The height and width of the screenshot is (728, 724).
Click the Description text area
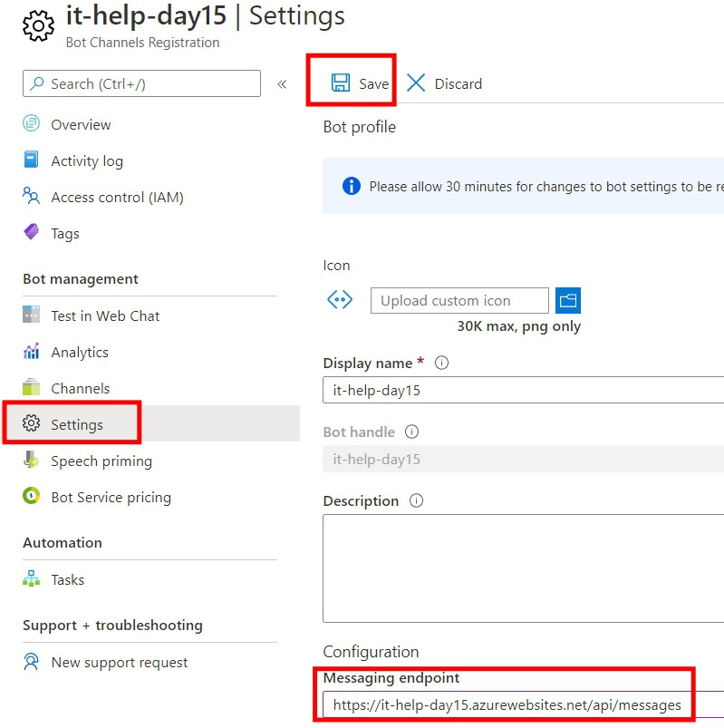523,568
